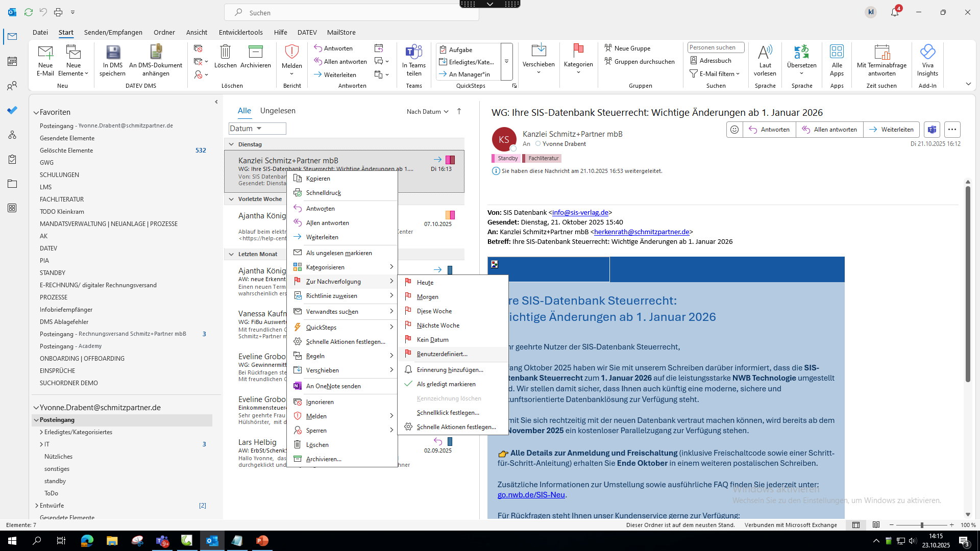Click the Archivieren ribbon icon

coord(255,57)
